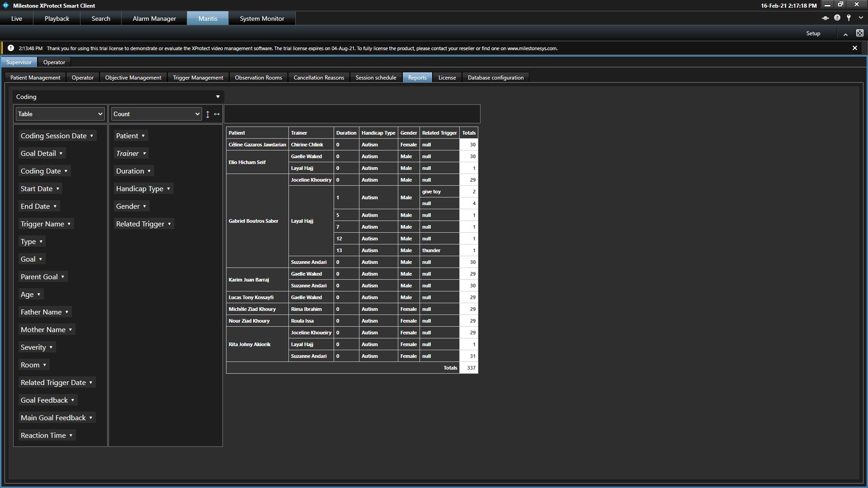Click the grand total value 337

(469, 368)
